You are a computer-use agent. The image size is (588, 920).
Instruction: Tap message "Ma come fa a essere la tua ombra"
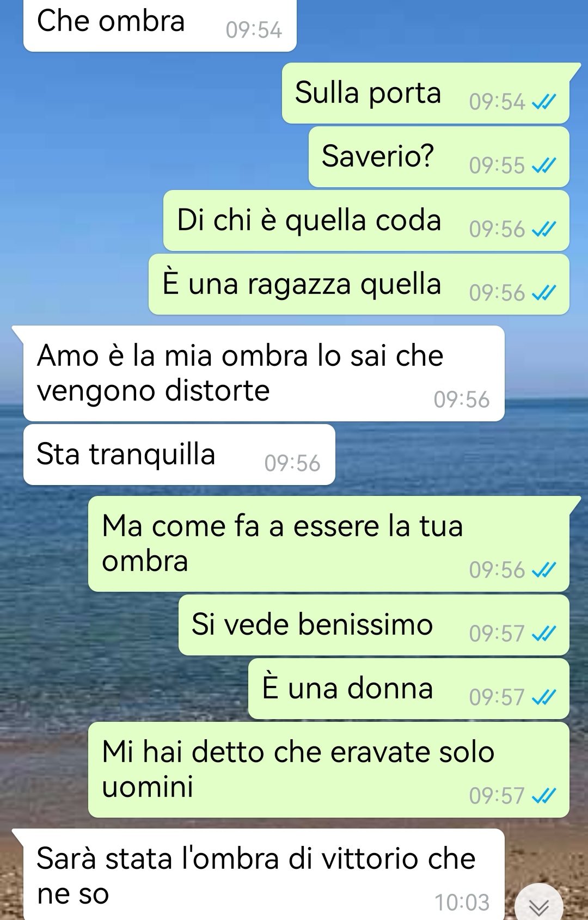[x=329, y=544]
